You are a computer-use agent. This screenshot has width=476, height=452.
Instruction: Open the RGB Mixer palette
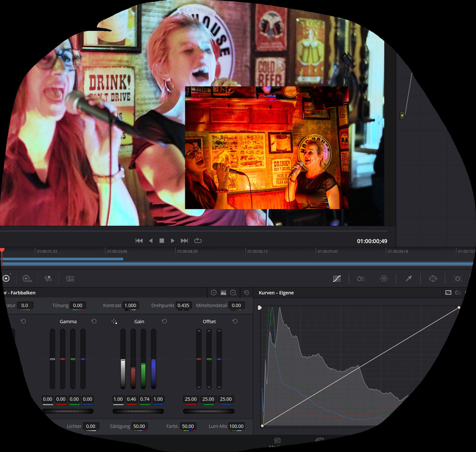(x=48, y=278)
